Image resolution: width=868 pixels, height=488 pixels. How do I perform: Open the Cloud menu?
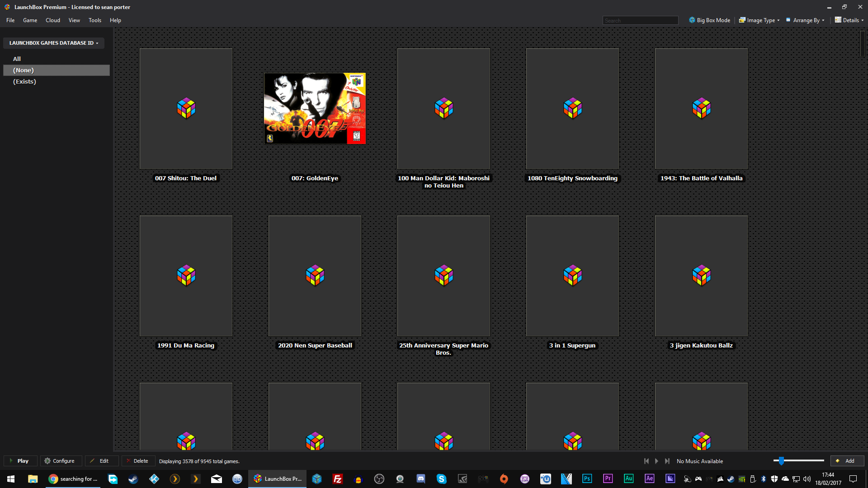53,20
